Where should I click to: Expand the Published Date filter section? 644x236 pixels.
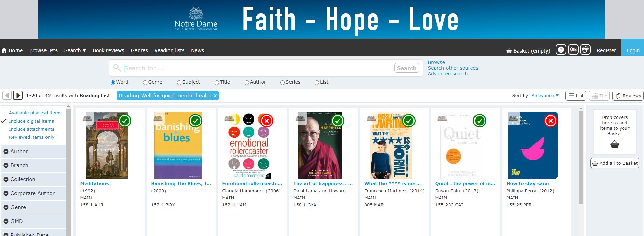(x=33, y=233)
